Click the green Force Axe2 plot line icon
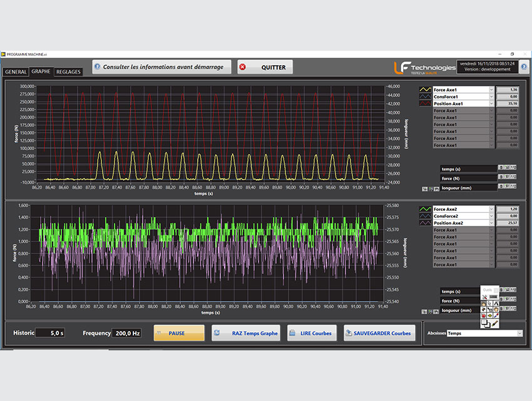The image size is (532, 401). (x=425, y=210)
